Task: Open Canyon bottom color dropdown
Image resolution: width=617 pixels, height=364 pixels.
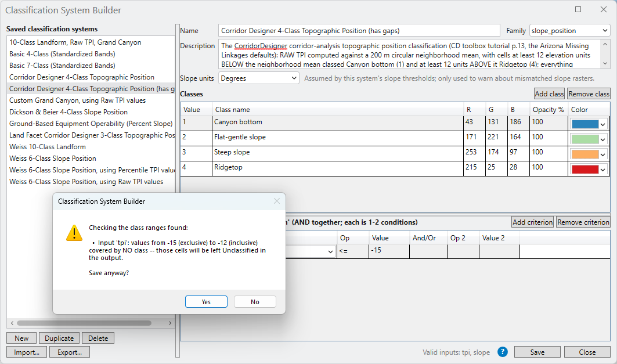Action: 602,124
